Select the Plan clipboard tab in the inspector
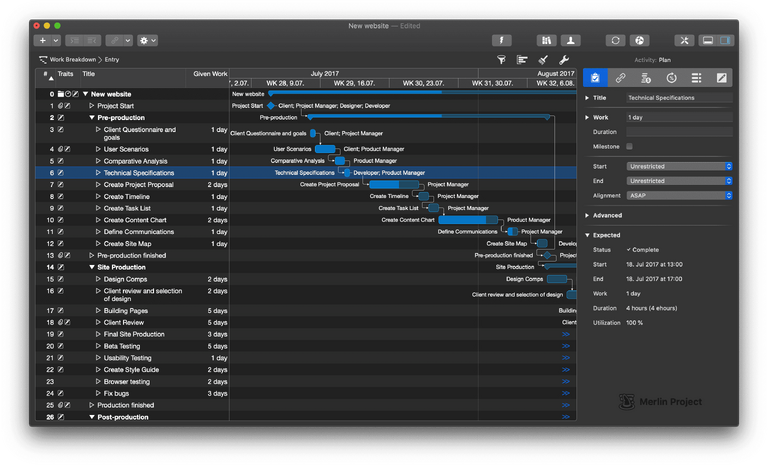This screenshot has height=465, width=768. [x=595, y=78]
